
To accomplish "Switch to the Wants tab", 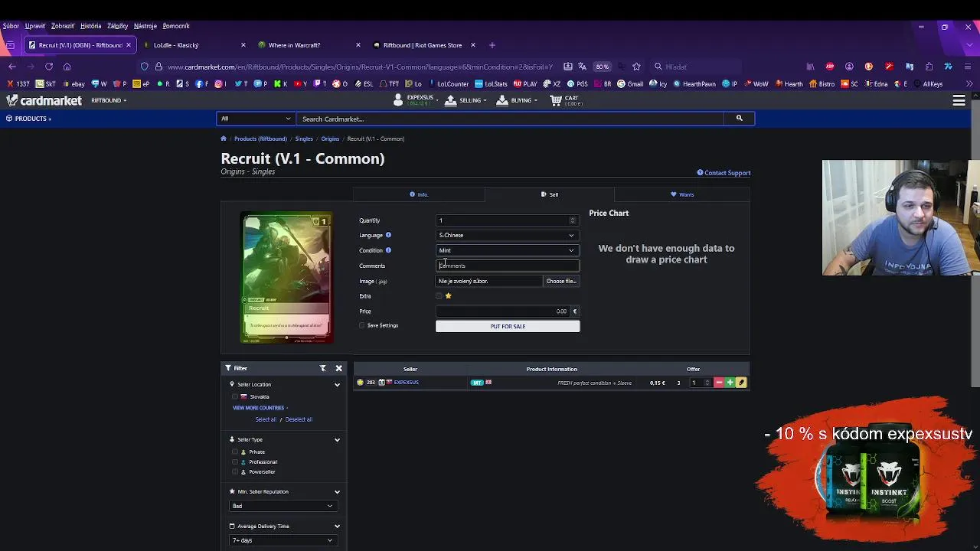I will coord(682,194).
